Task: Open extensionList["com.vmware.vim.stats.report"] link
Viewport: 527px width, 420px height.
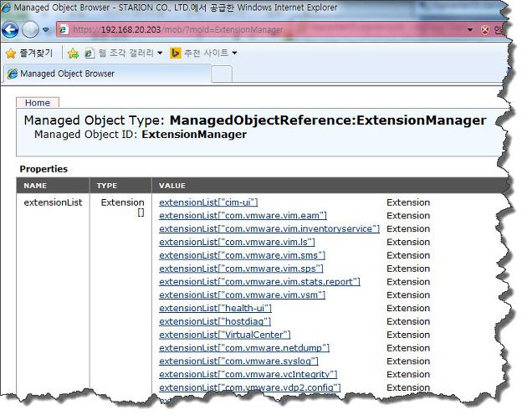Action: click(x=259, y=282)
